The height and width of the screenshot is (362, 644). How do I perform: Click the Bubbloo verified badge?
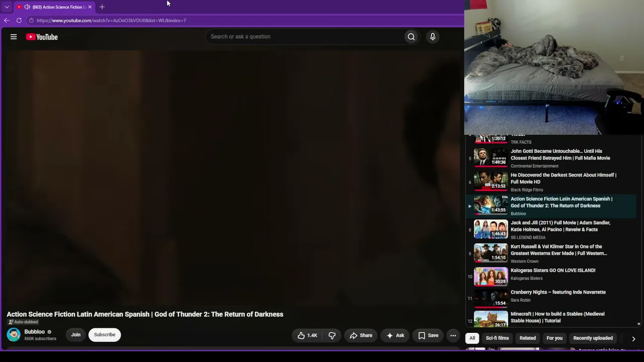49,332
